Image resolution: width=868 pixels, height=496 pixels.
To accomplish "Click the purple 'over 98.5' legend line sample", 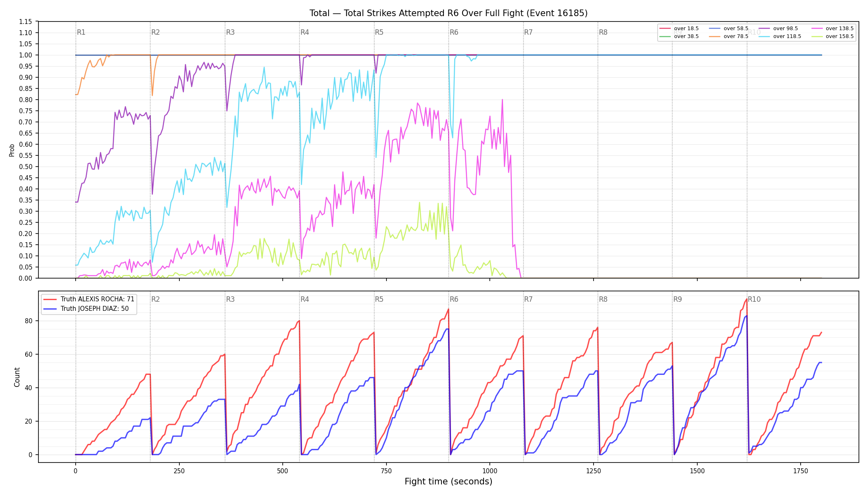I will (x=764, y=29).
